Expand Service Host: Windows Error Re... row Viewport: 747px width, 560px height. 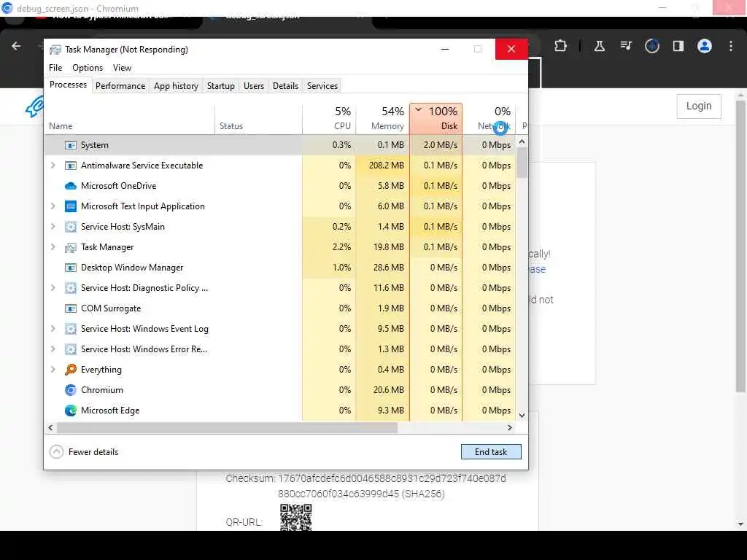53,349
